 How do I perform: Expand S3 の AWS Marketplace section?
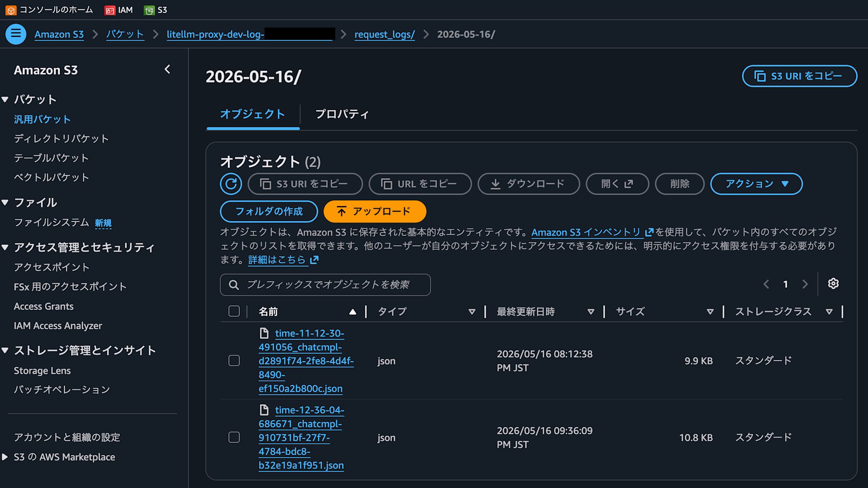(5, 457)
